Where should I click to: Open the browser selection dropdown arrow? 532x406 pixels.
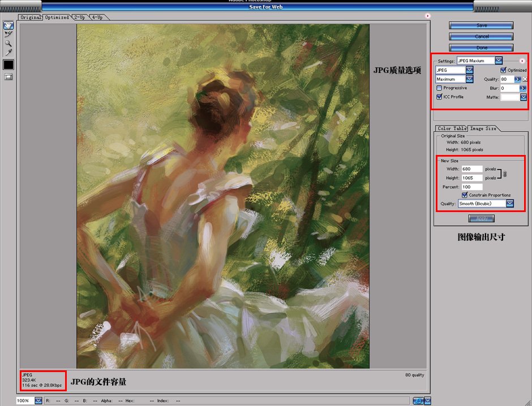(x=427, y=401)
